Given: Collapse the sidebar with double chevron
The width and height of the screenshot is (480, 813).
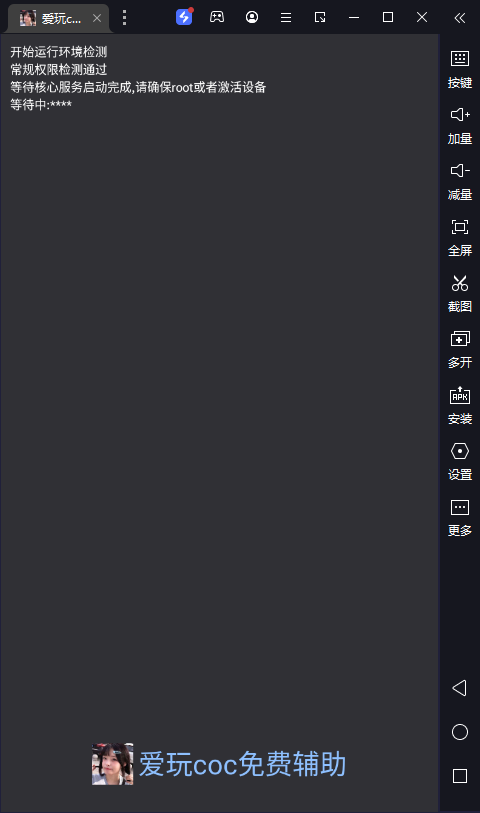Looking at the screenshot, I should pyautogui.click(x=460, y=18).
